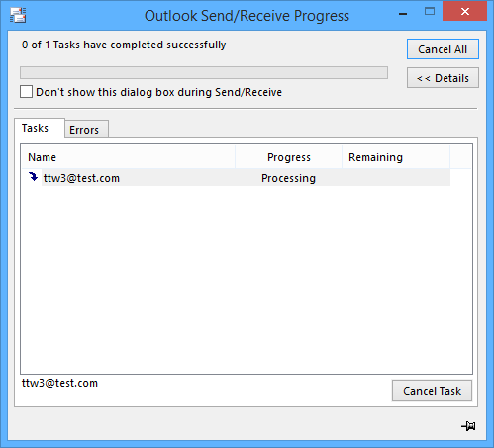
Task: Click the send/receive progress bar
Action: [204, 72]
